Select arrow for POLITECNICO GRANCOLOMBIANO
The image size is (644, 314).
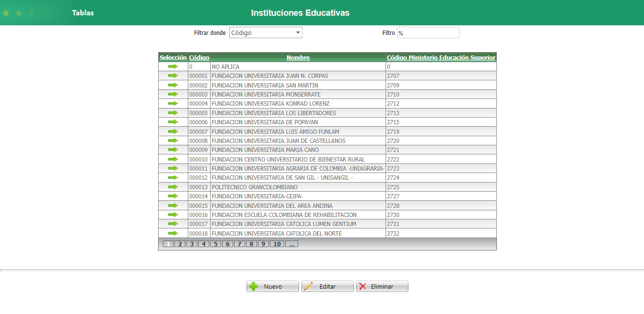[x=173, y=187]
